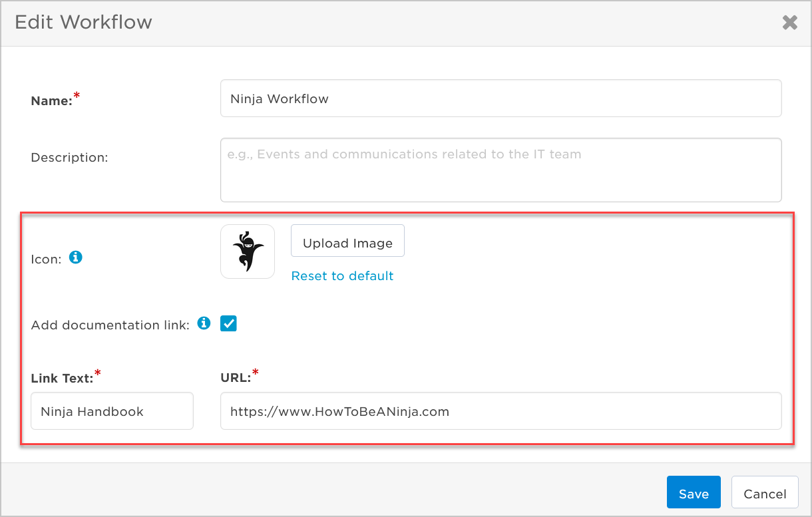Click the URL field with HowToBeANinja address
The image size is (812, 517).
pyautogui.click(x=501, y=411)
